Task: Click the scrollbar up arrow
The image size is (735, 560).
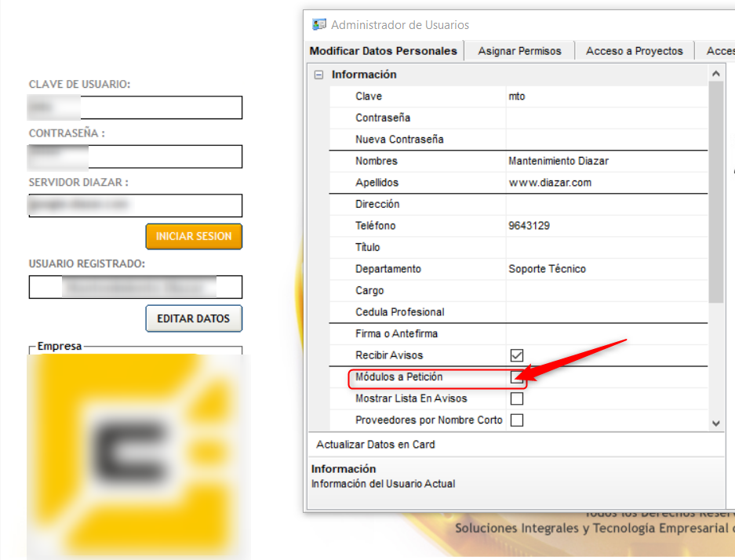Action: coord(715,74)
